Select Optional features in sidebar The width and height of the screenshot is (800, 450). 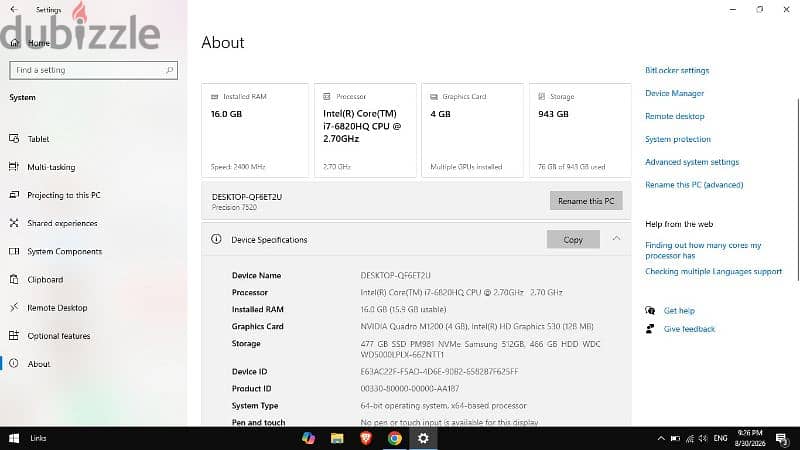coord(59,336)
